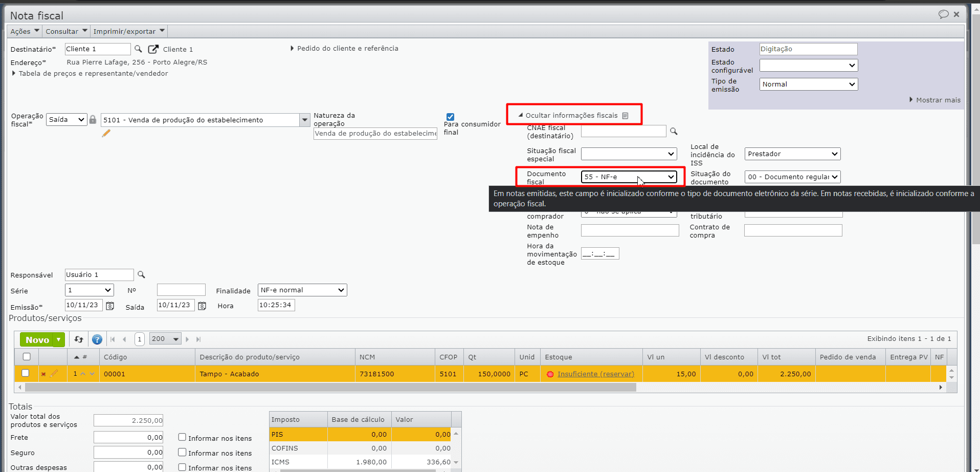Click the Nº number input field

click(x=181, y=290)
